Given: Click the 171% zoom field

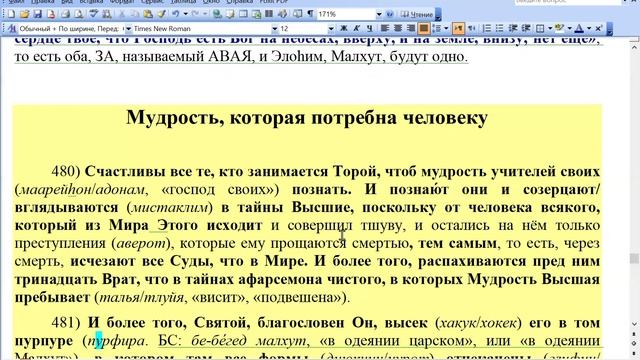Looking at the screenshot, I should [346, 14].
